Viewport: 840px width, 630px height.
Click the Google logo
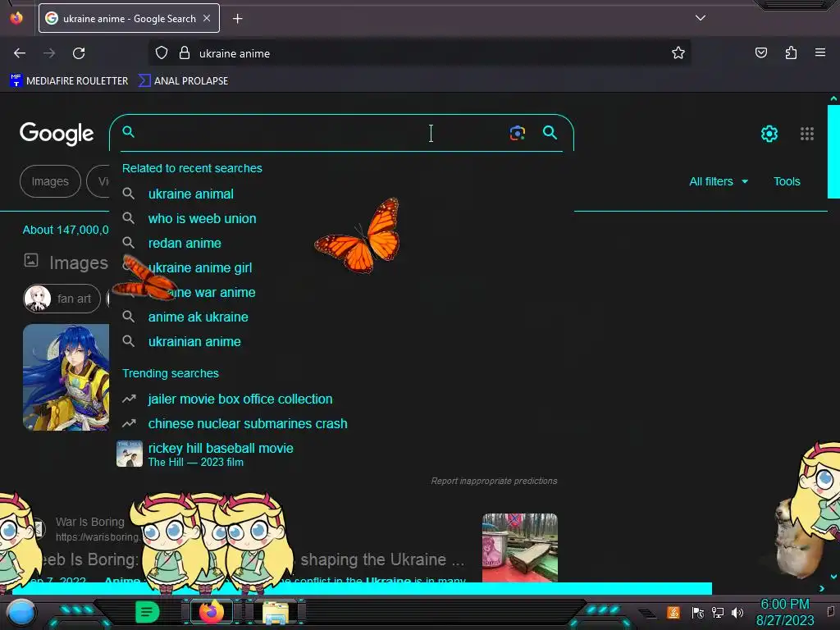pyautogui.click(x=57, y=134)
